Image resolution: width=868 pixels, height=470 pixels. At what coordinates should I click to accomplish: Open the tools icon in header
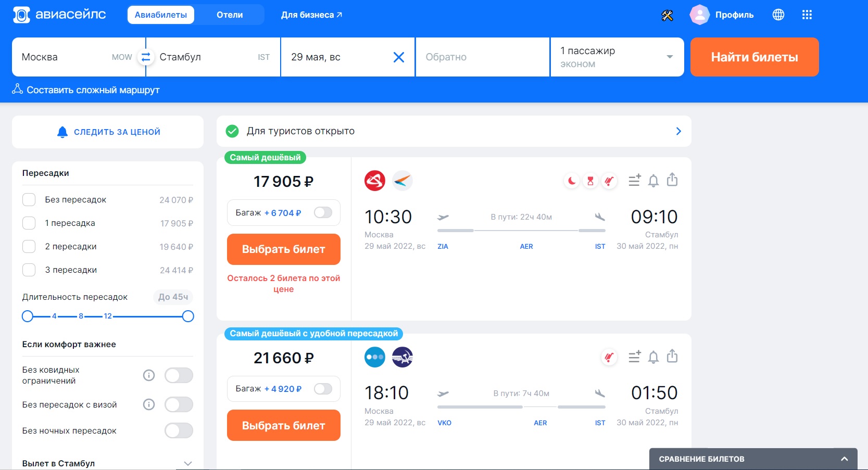coord(667,15)
